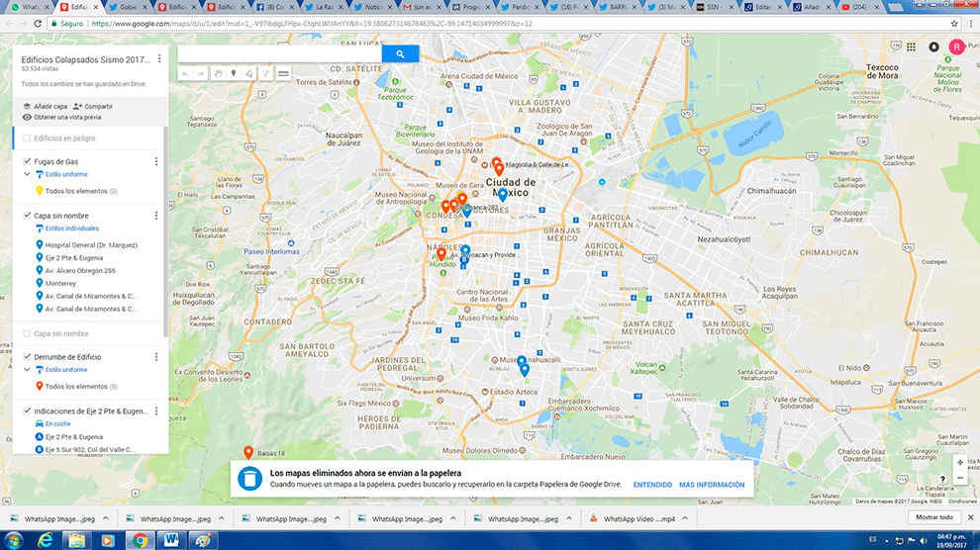This screenshot has height=550, width=980.
Task: Click MÁS INFORMACIÓN link
Action: [712, 485]
